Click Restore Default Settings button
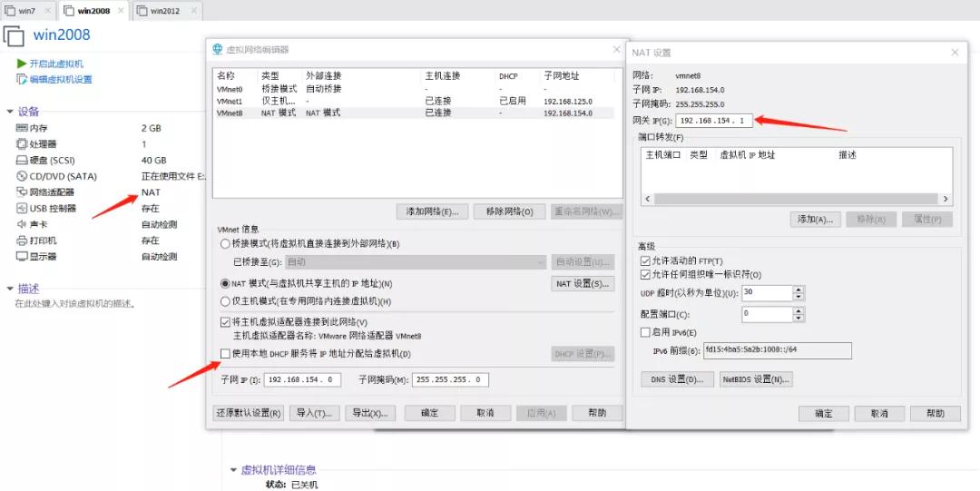The height and width of the screenshot is (491, 980). point(249,413)
